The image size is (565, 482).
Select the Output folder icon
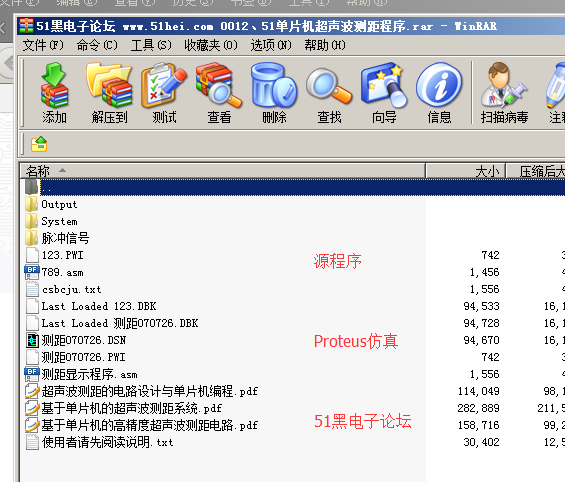click(x=31, y=204)
